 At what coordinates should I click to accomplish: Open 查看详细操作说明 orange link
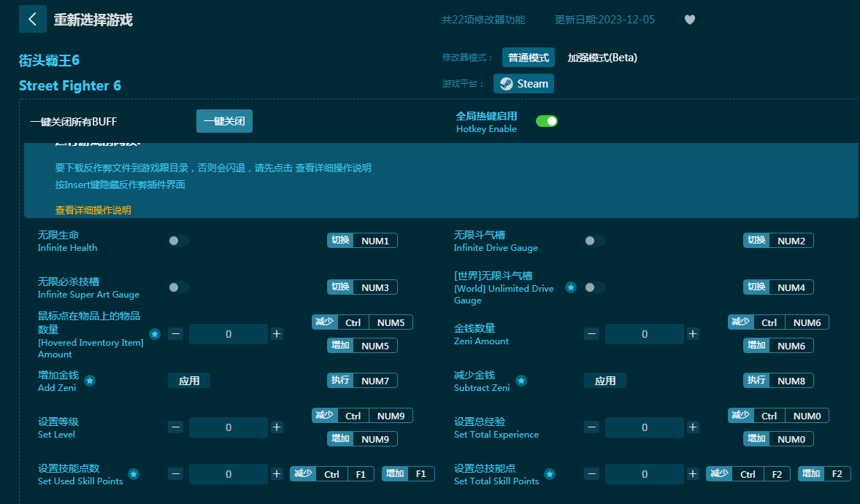coord(93,210)
